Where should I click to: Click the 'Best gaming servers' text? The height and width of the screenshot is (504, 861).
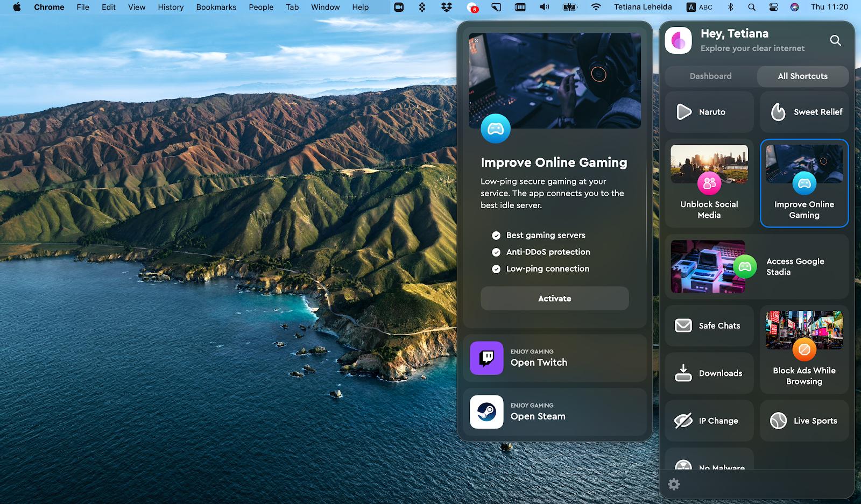click(546, 235)
